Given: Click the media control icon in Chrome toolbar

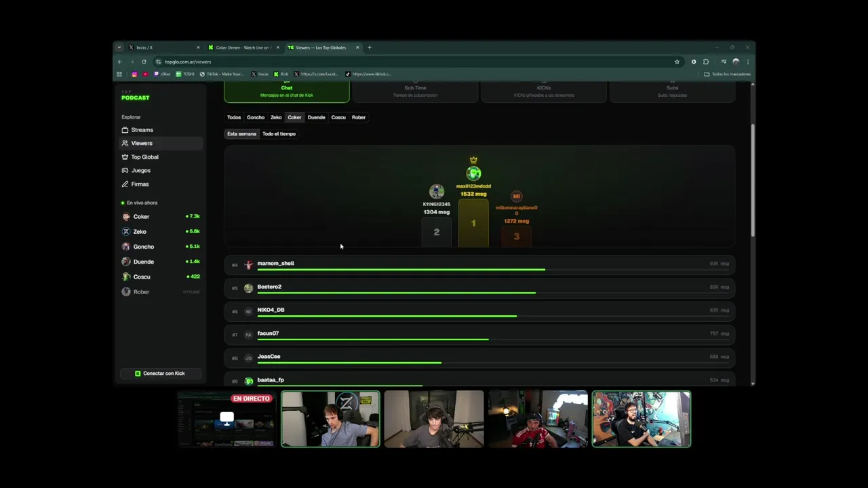Looking at the screenshot, I should 724,62.
